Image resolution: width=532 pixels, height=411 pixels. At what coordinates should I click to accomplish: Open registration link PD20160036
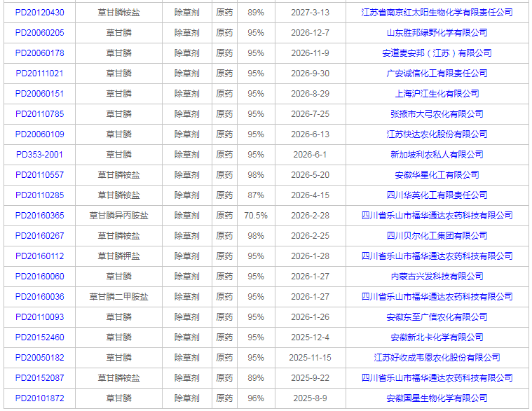click(40, 297)
